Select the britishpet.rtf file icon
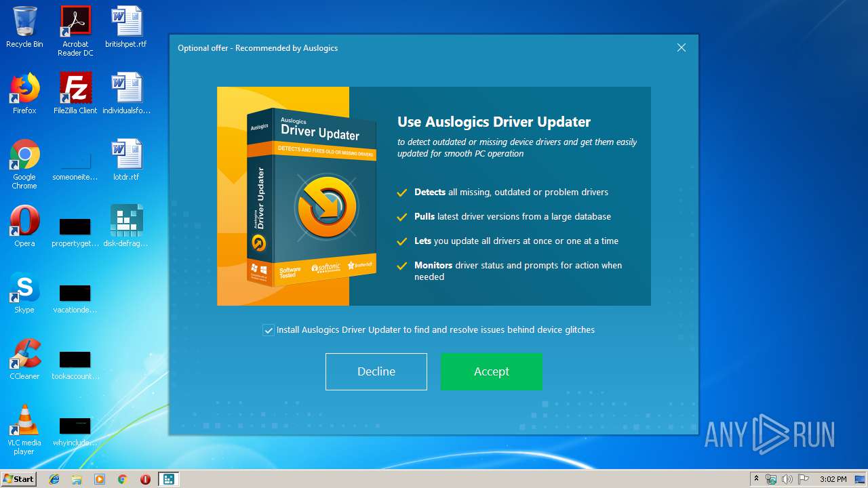Image resolution: width=868 pixels, height=488 pixels. (x=126, y=27)
